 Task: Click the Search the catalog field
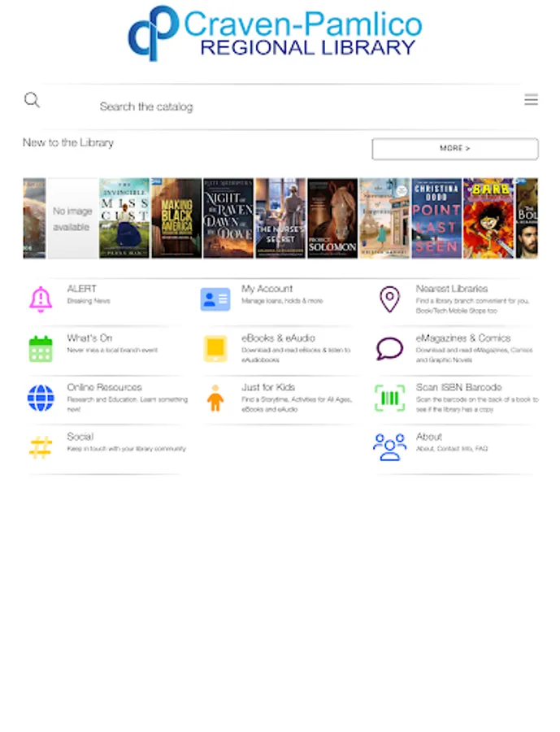[280, 107]
